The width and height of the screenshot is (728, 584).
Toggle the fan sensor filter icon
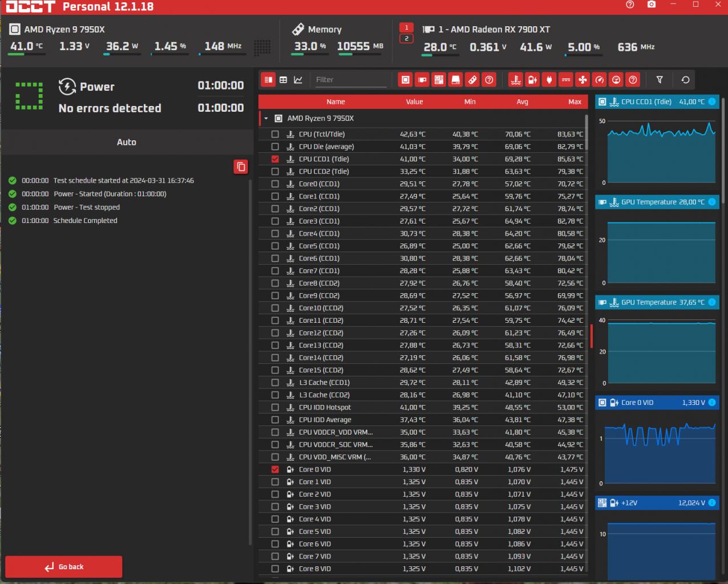(x=583, y=80)
